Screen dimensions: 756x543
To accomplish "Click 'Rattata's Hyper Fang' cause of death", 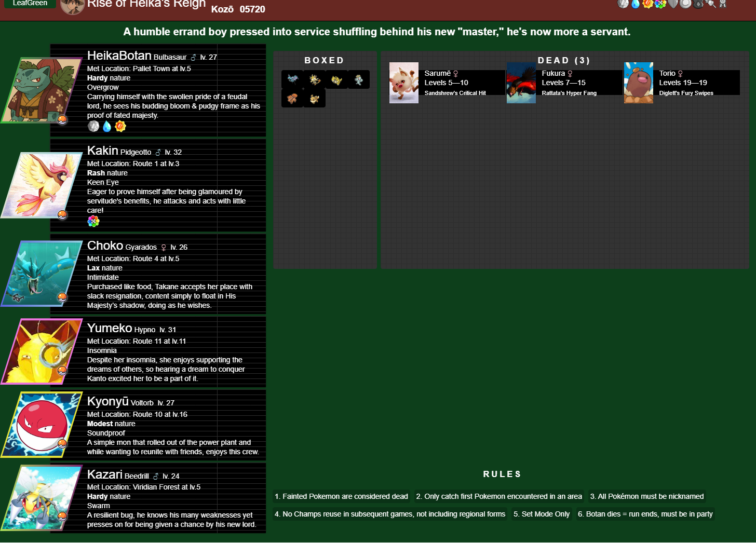I will [x=569, y=93].
